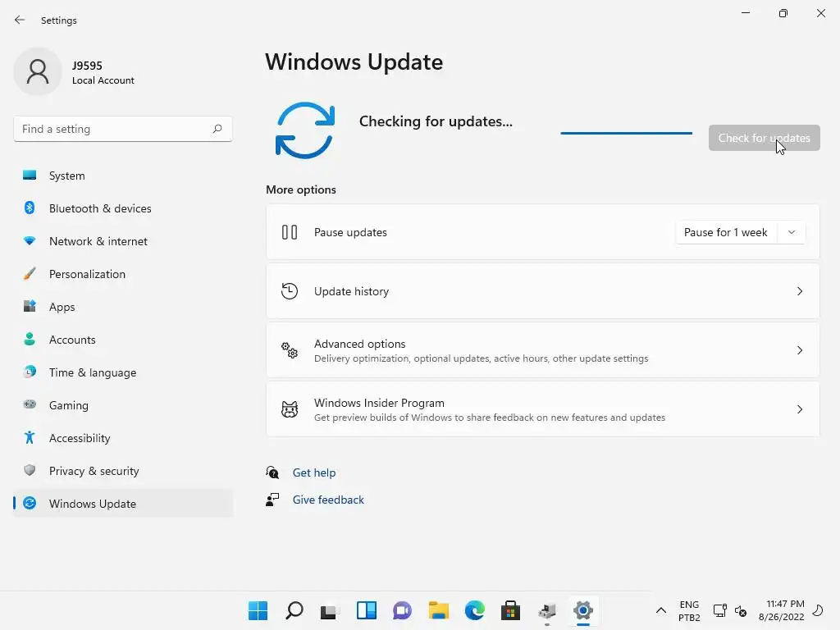Screen dimensions: 840x630
Task: Click the Focus assist moon icon
Action: (x=818, y=610)
